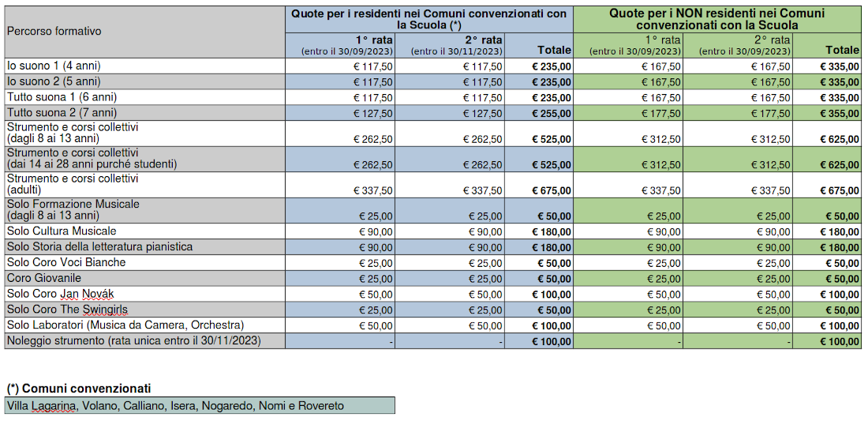Click the € 255,00 total cell
Viewport: 868px width, 421px height.
point(551,114)
